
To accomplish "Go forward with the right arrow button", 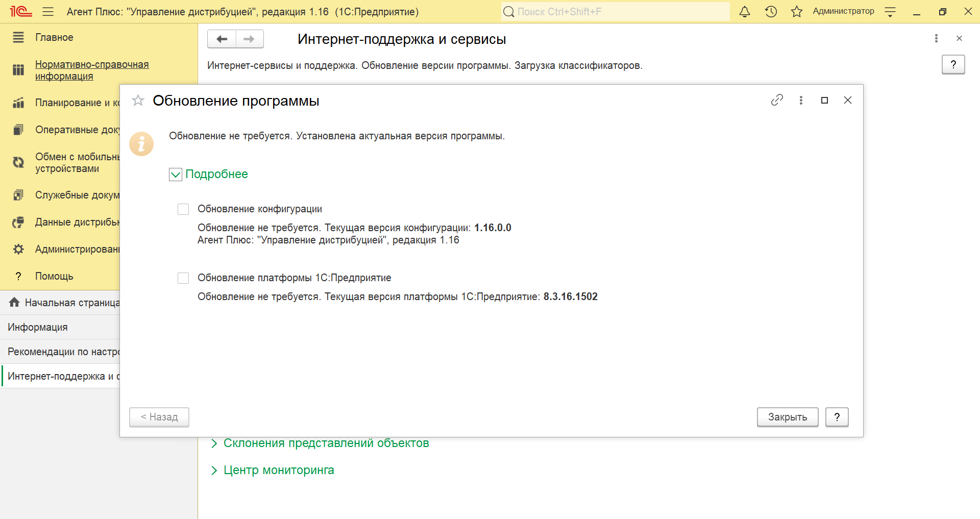I will [250, 39].
